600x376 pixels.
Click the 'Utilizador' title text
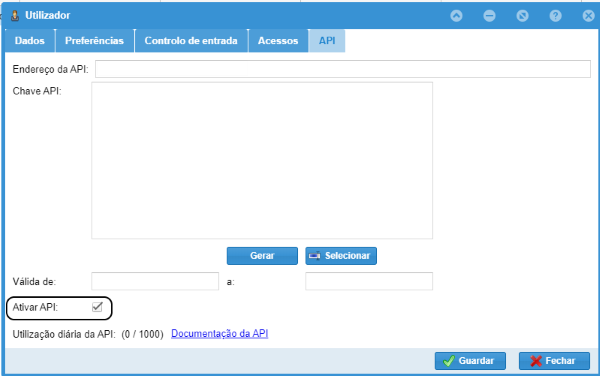[48, 15]
